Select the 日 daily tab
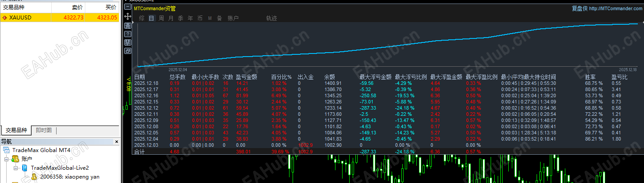The width and height of the screenshot is (644, 183). click(152, 18)
